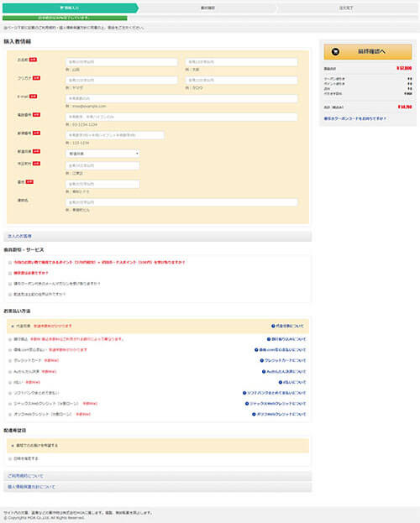Image resolution: width=420 pixels, height=523 pixels.
Task: Open the 都道府県 dropdown
Action: tap(102, 154)
